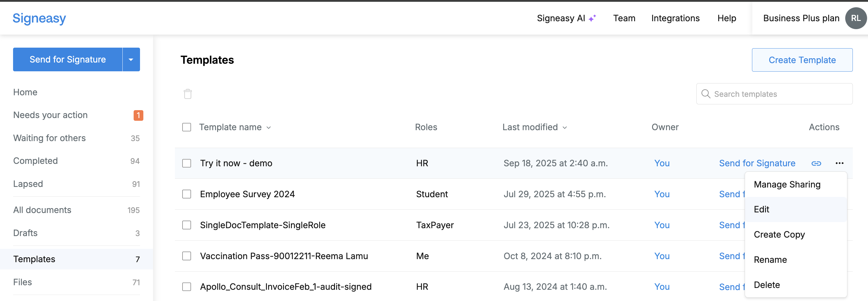Copy link icon for Try it now - demo
Image resolution: width=868 pixels, height=301 pixels.
816,163
